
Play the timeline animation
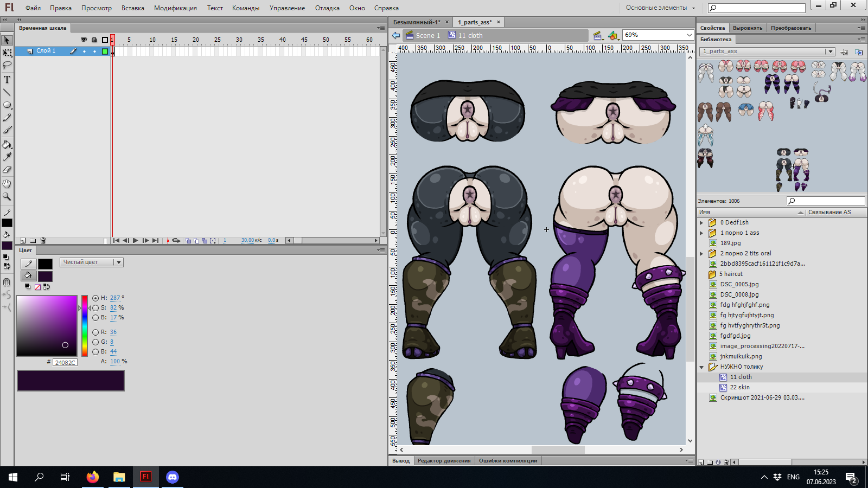(135, 240)
